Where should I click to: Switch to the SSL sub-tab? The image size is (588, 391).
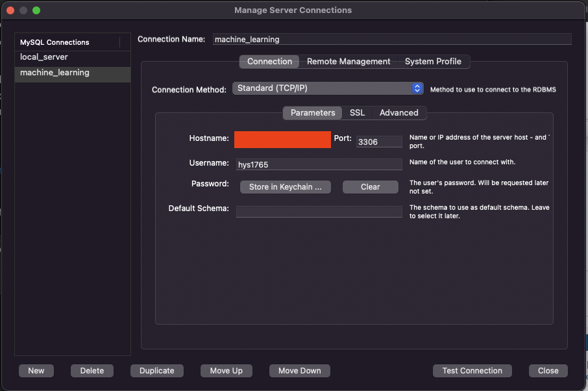point(357,113)
